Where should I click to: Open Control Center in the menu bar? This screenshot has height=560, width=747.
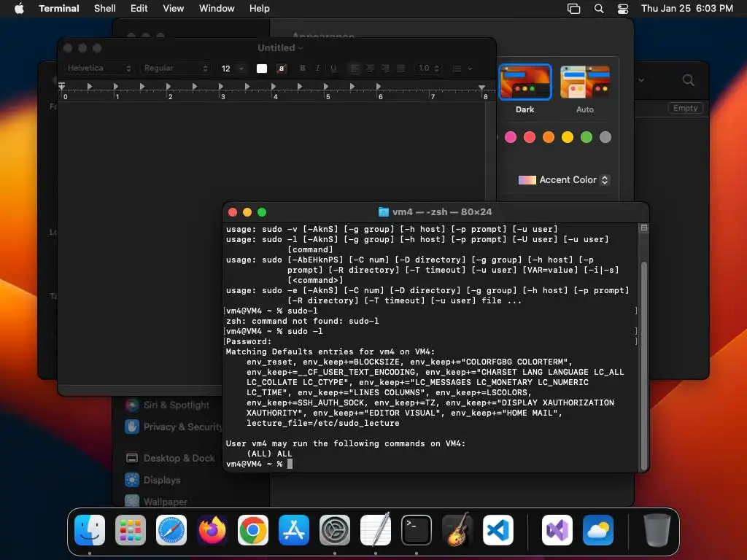click(x=623, y=9)
